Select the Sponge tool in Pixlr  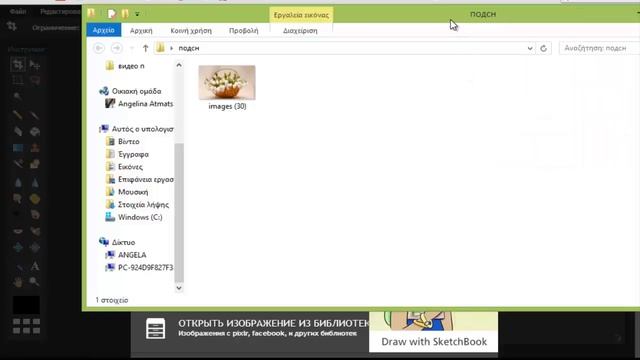[x=35, y=199]
